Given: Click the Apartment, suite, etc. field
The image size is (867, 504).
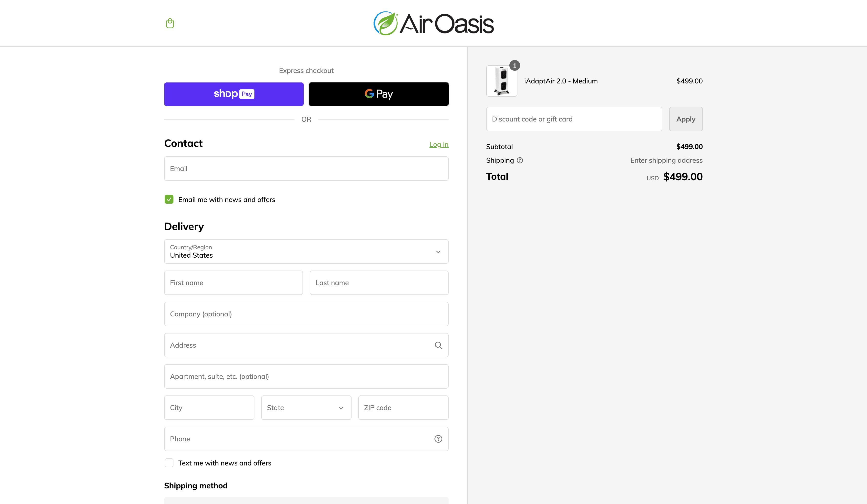Looking at the screenshot, I should pyautogui.click(x=306, y=376).
